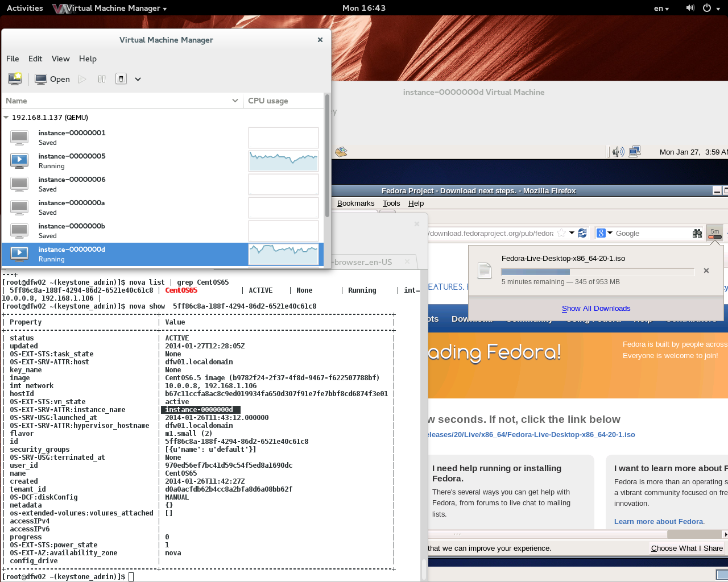Open the Activities overview
This screenshot has height=582, width=728.
coord(25,8)
